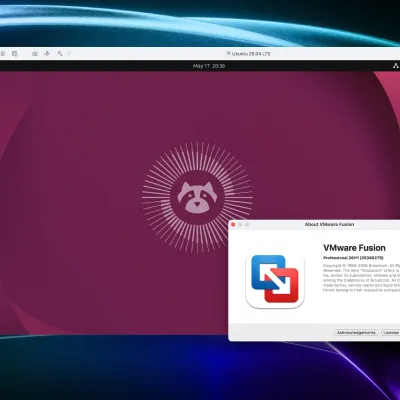Click the VMware Fusion logo in the About window
This screenshot has width=400, height=400.
tap(275, 279)
